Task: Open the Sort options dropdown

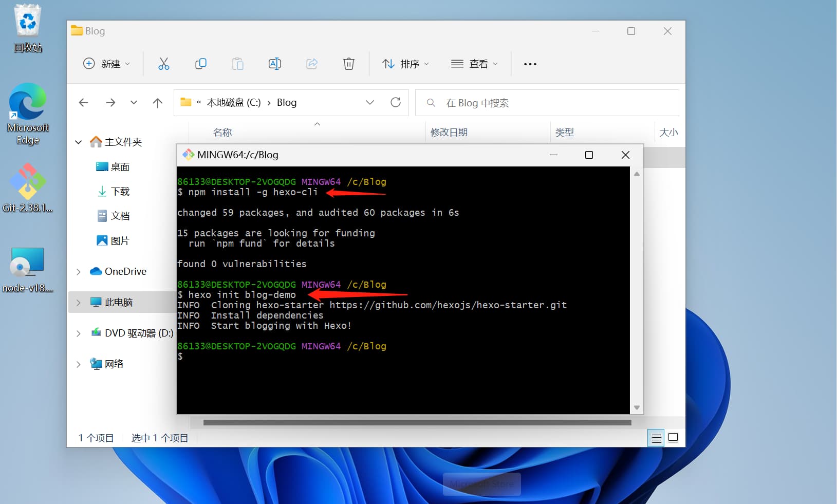Action: click(x=405, y=64)
